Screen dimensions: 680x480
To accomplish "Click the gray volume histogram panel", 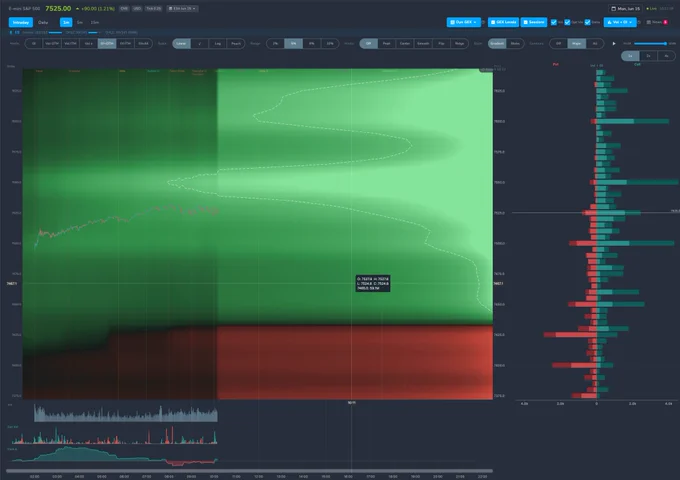I will pos(126,414).
